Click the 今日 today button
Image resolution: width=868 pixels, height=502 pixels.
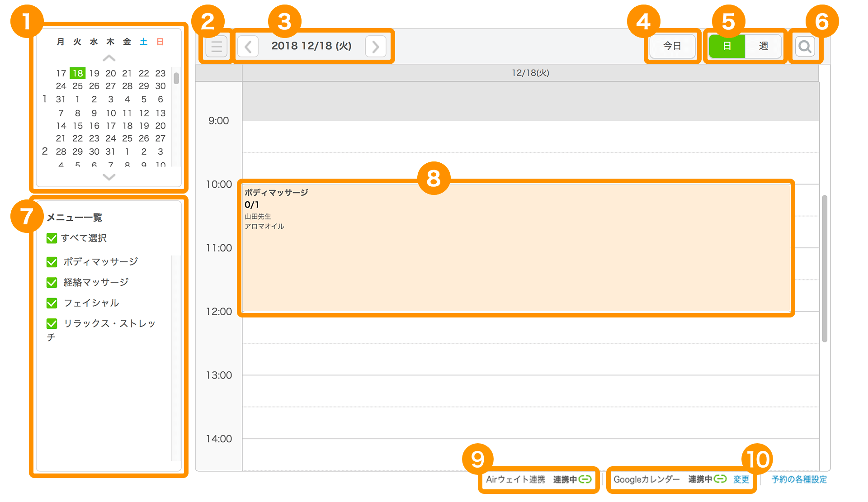(x=672, y=46)
